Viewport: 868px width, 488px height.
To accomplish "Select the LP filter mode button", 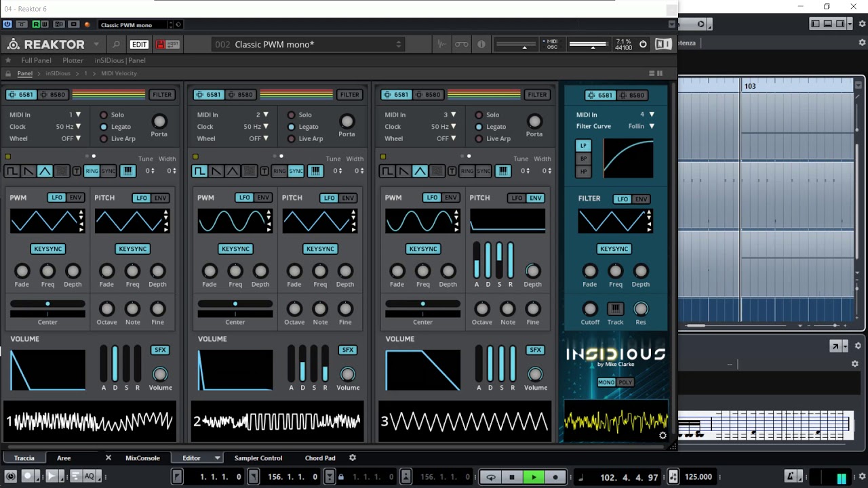I will click(x=583, y=146).
